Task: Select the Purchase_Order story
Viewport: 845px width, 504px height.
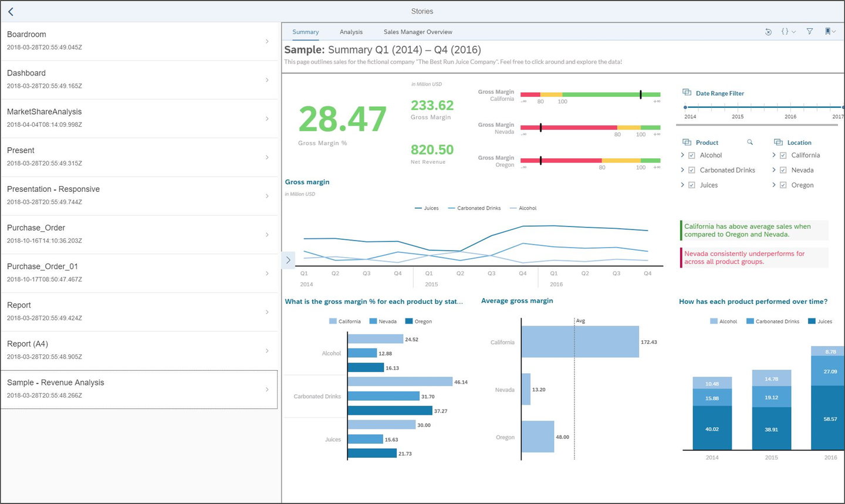Action: pos(139,234)
